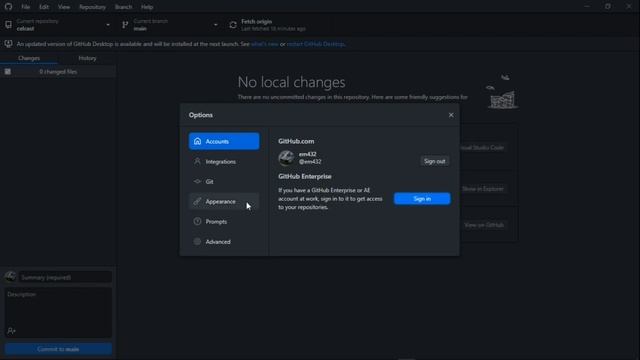Restore down the GitHub Desktop window
640x360 pixels.
coord(608,7)
